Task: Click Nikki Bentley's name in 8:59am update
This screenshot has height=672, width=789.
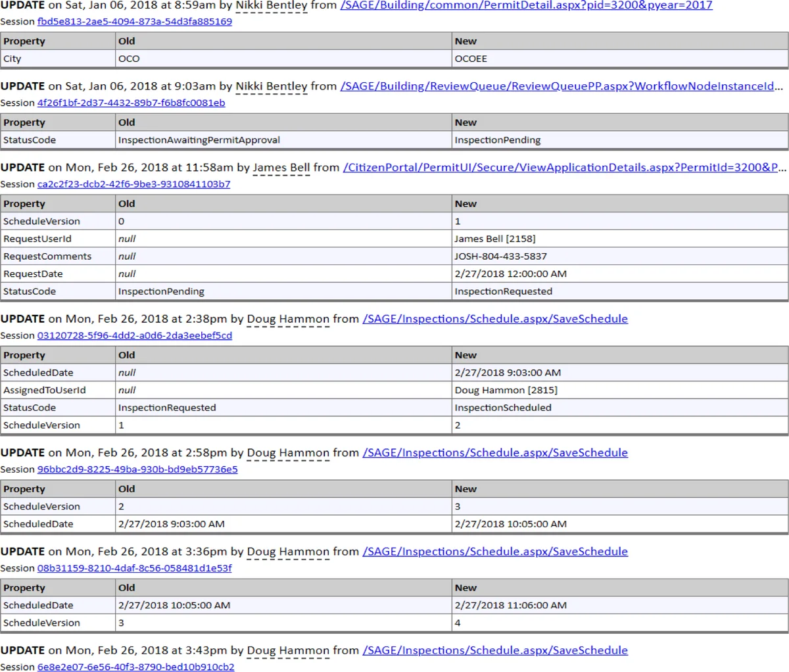Action: pos(271,5)
